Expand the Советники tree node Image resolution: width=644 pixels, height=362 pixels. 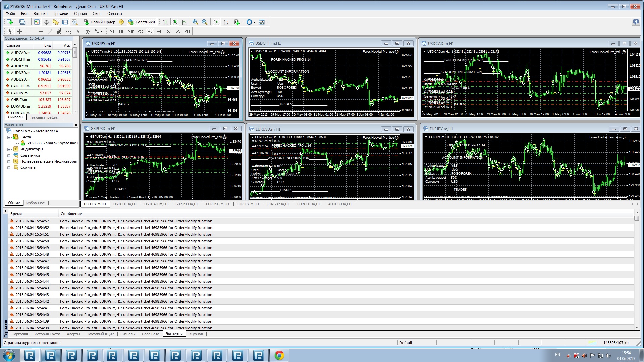[9, 156]
